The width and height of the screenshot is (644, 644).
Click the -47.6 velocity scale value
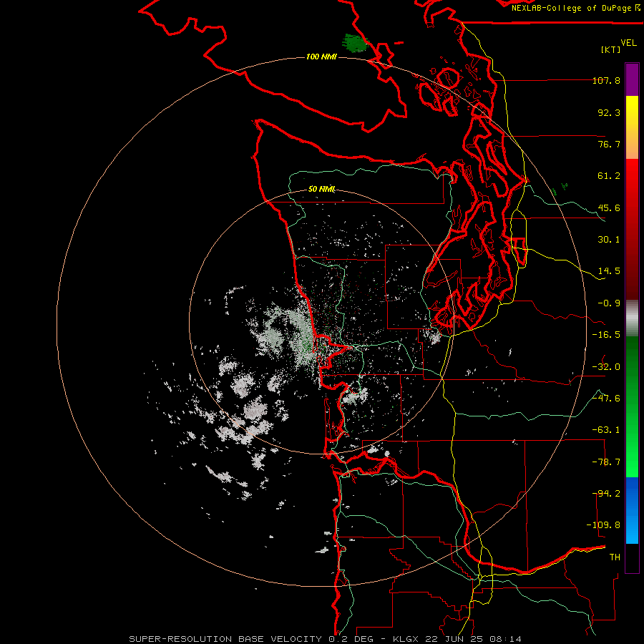click(606, 399)
